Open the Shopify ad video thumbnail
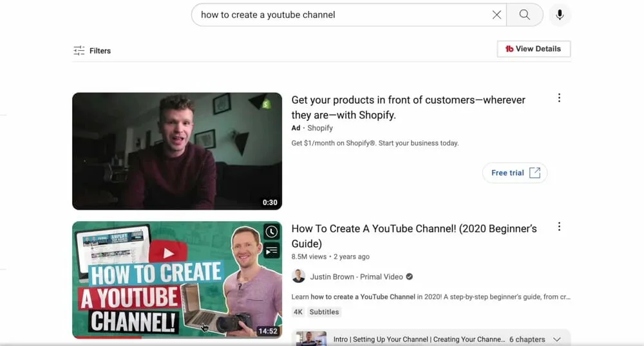The image size is (644, 346). point(177,151)
